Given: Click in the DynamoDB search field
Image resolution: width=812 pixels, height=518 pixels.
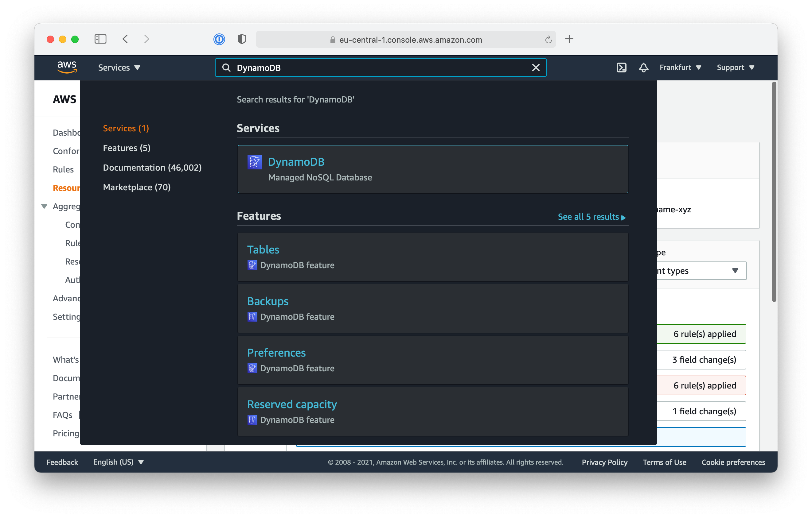Looking at the screenshot, I should coord(381,68).
